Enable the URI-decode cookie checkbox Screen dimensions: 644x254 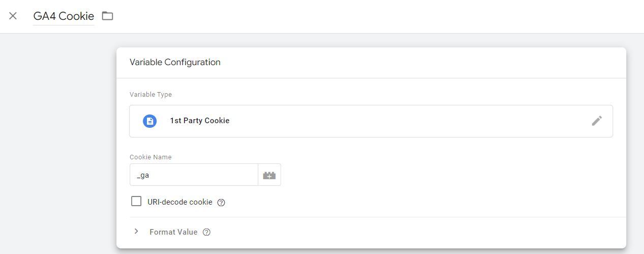[x=136, y=202]
